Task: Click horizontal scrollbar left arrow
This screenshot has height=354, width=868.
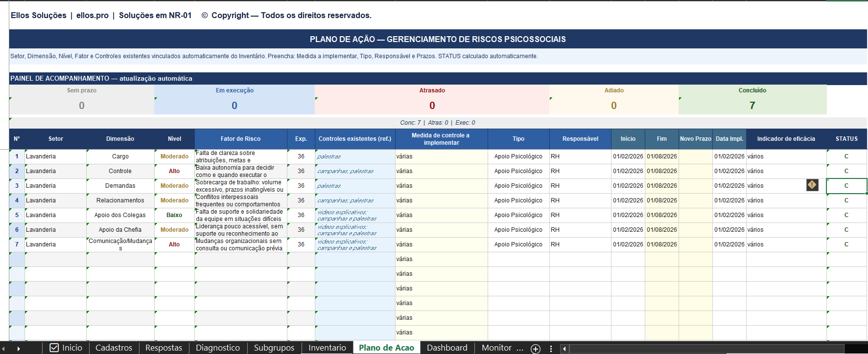Action: 564,349
